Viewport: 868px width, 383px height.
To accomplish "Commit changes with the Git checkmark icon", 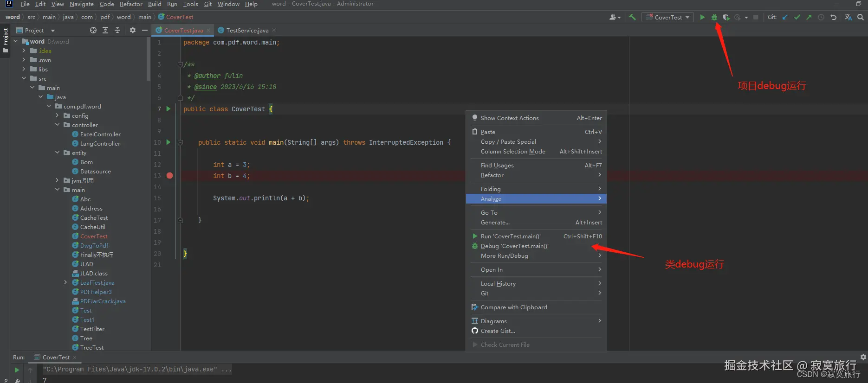I will click(797, 17).
